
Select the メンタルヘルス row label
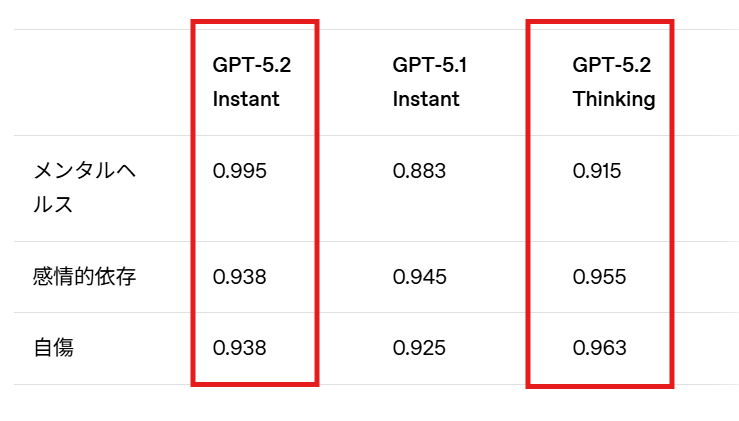[83, 187]
